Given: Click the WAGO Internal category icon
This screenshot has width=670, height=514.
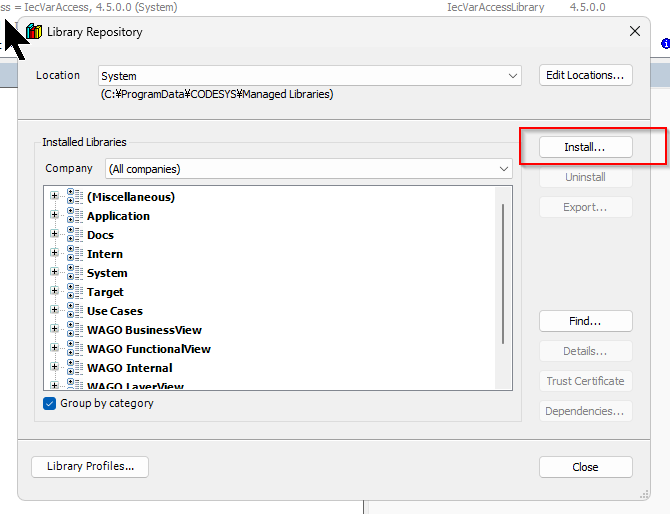Looking at the screenshot, I should [75, 367].
